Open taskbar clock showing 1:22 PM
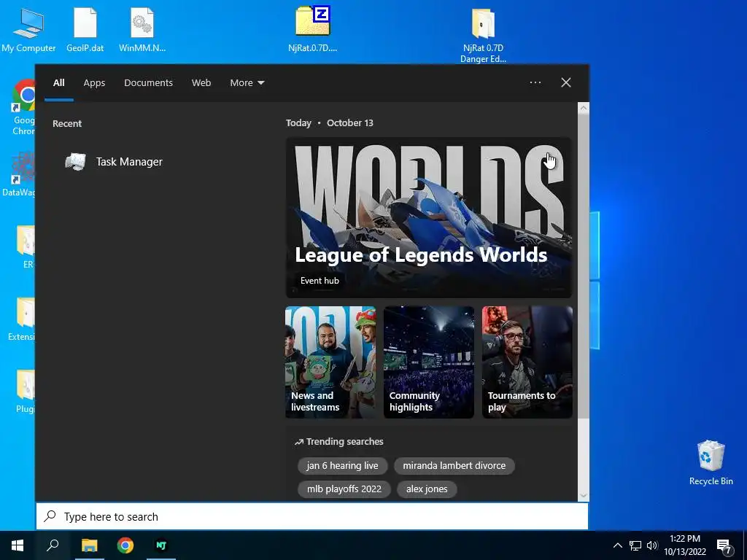Viewport: 747px width, 560px height. [685, 545]
